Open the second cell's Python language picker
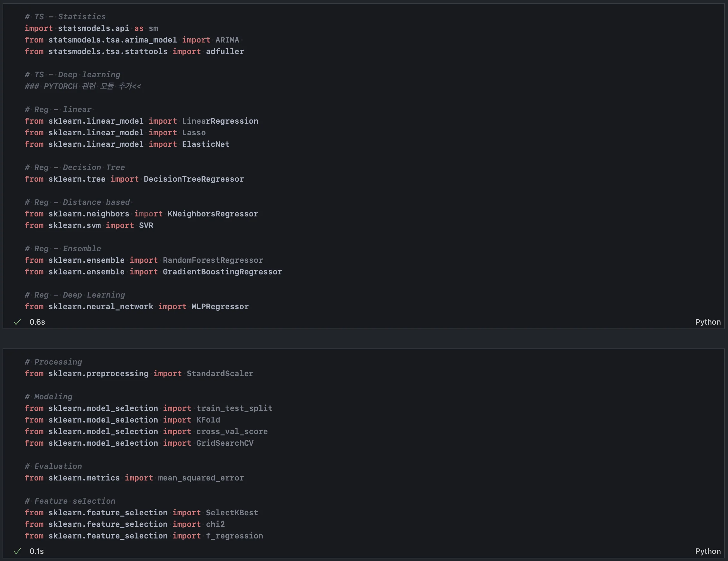The image size is (728, 561). (707, 551)
